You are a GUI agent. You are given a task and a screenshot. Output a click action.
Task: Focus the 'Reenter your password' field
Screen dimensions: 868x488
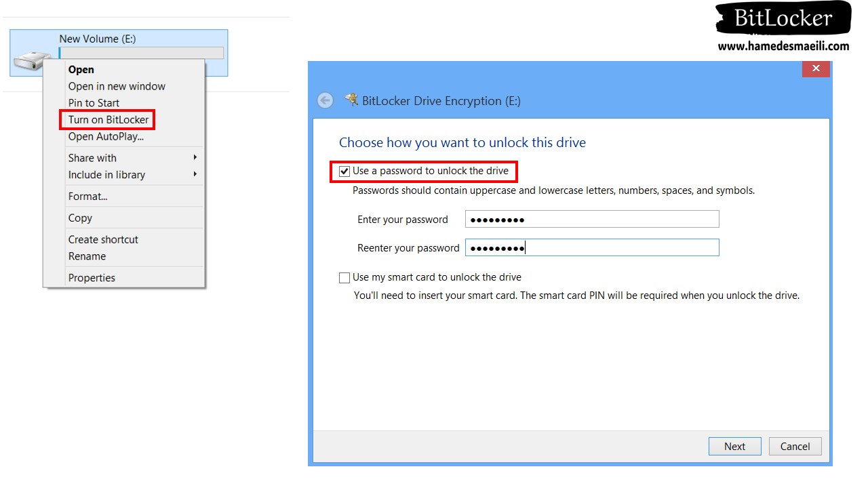[592, 247]
